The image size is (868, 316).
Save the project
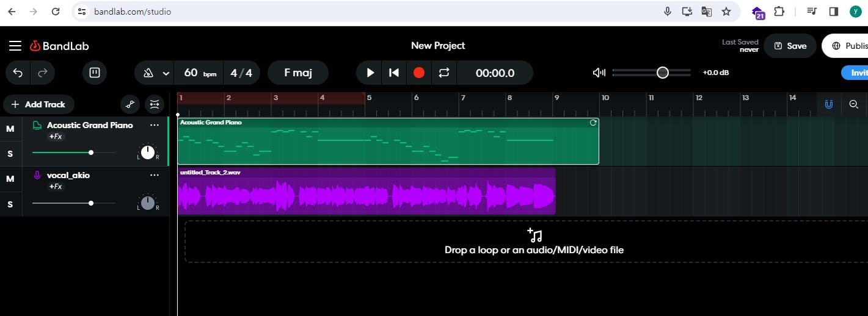coord(790,46)
